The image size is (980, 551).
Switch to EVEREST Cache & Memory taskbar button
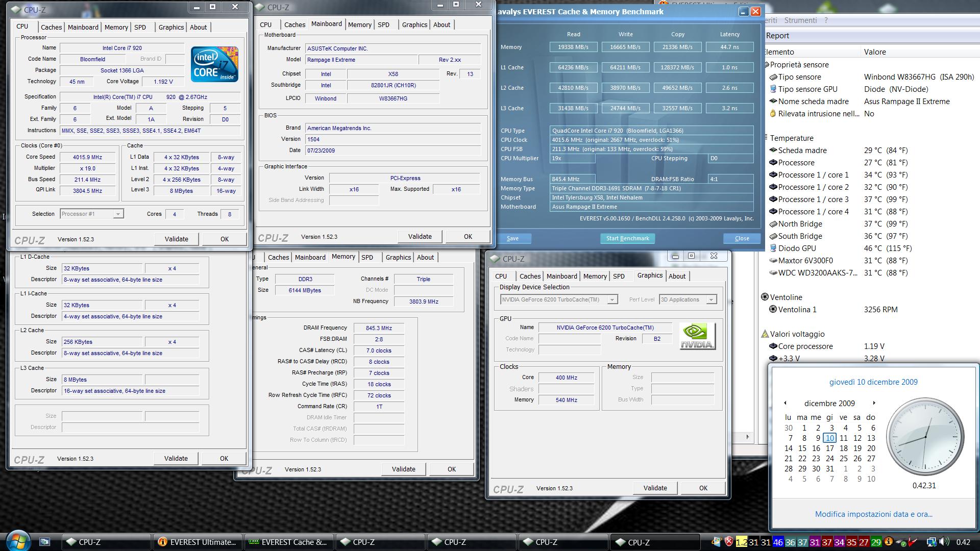(x=289, y=542)
